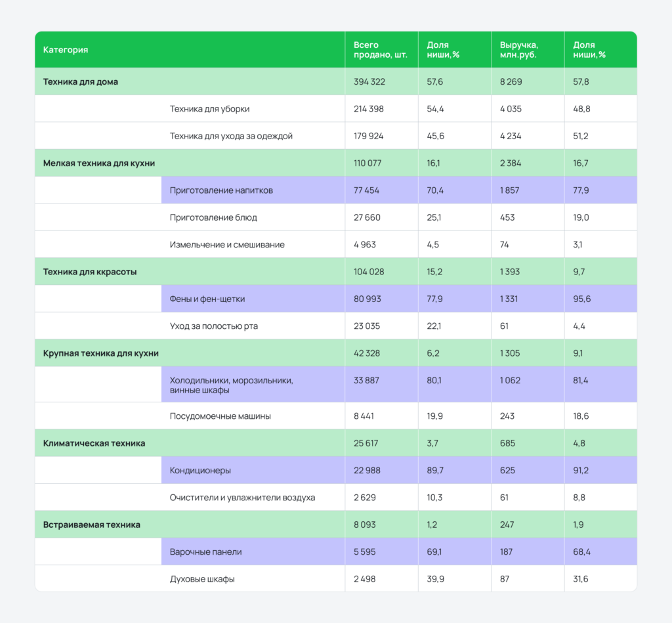Select the Техника для уборки subcategory
Screen dimensions: 672x623
[x=209, y=109]
